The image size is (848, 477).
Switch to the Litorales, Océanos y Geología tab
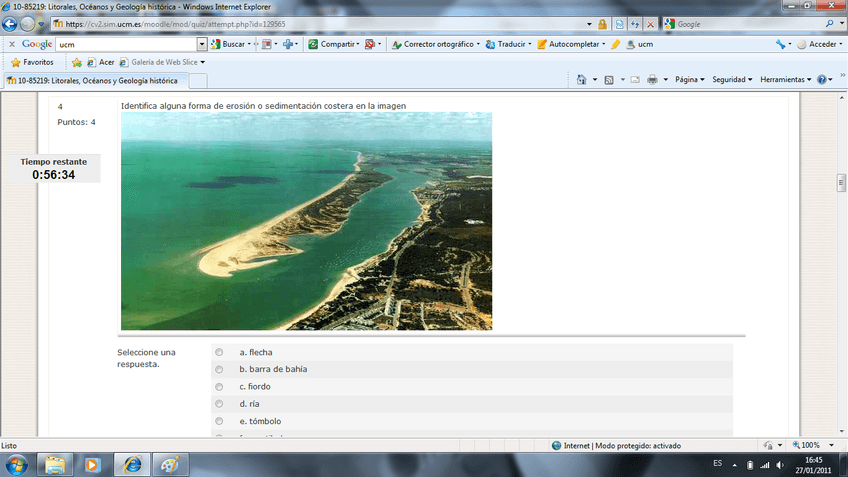(x=93, y=80)
